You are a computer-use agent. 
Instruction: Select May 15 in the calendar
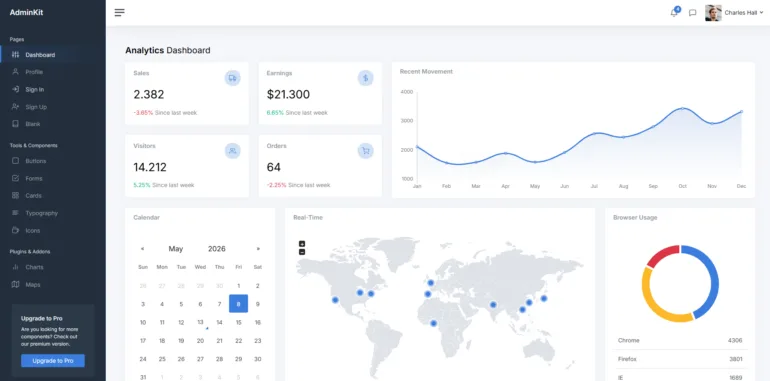pos(238,322)
